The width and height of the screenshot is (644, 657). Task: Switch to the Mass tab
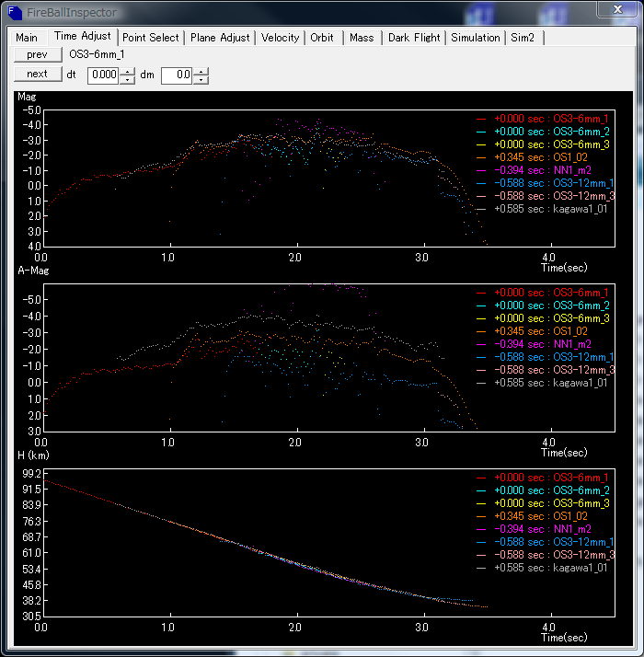362,38
